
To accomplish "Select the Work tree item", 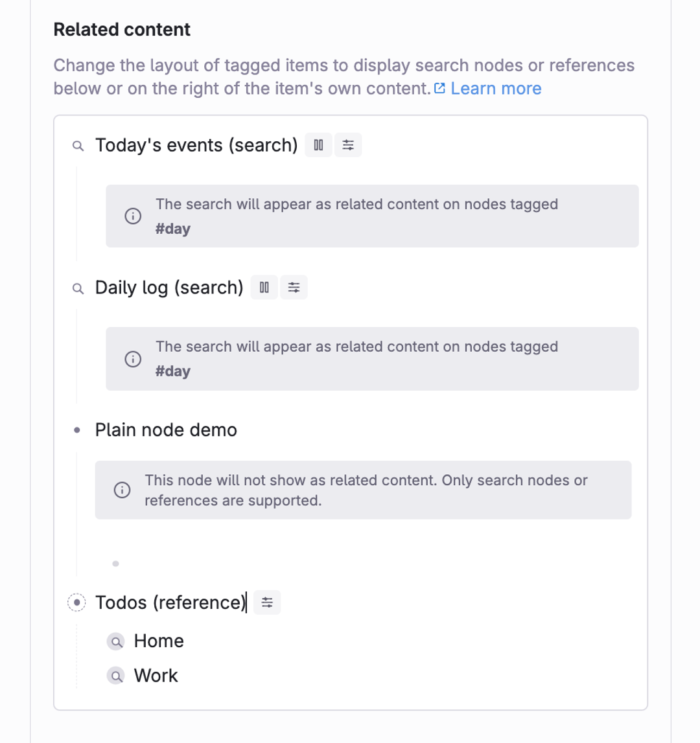I will (x=156, y=676).
